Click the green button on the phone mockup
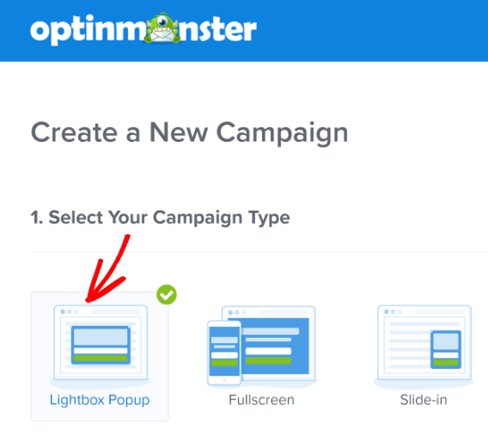Image resolution: width=488 pixels, height=448 pixels. click(224, 363)
